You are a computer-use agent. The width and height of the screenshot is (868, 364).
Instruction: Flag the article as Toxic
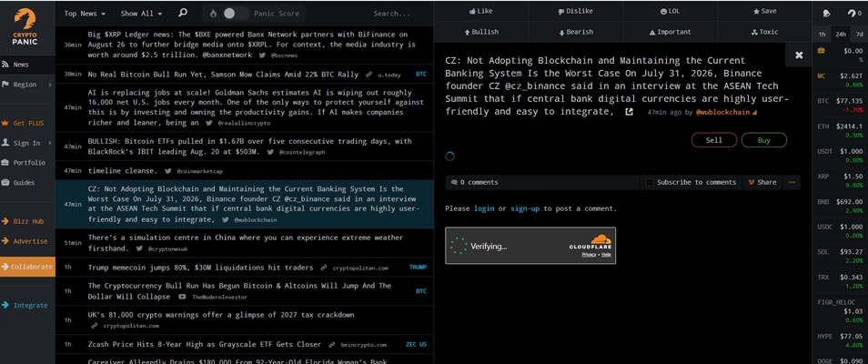point(764,32)
